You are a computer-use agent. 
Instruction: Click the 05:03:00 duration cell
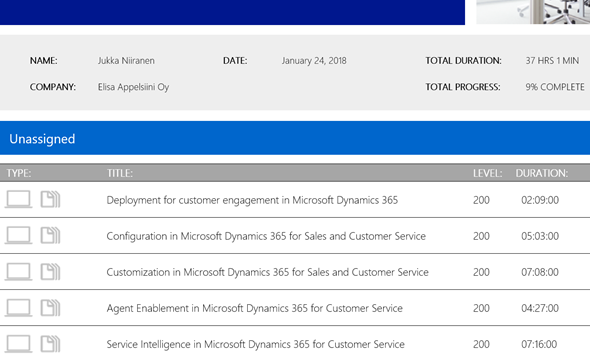[540, 236]
